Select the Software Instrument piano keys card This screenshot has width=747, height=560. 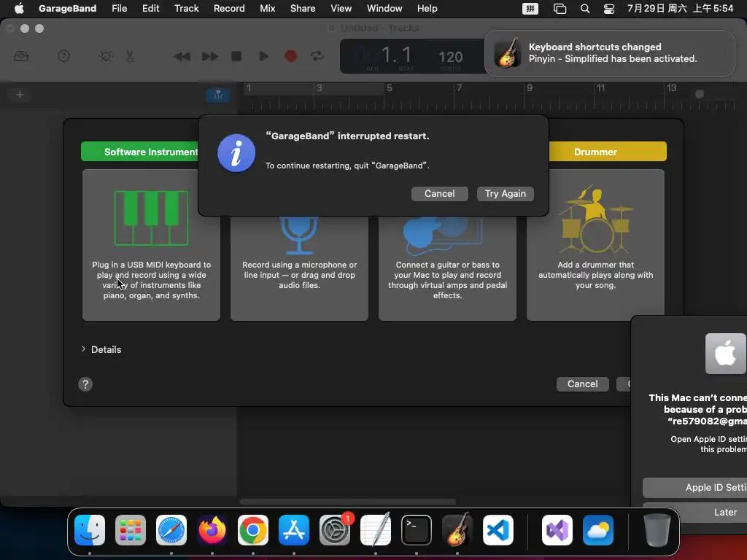[x=152, y=245]
